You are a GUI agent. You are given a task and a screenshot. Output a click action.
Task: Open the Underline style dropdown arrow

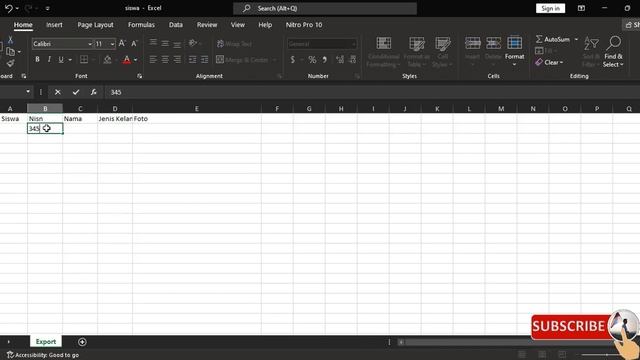pyautogui.click(x=70, y=60)
